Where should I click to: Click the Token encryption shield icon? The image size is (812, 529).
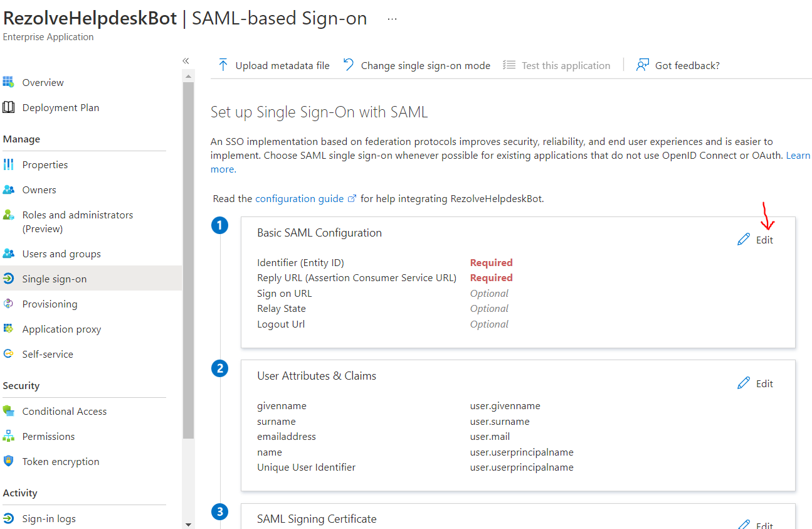tap(8, 461)
